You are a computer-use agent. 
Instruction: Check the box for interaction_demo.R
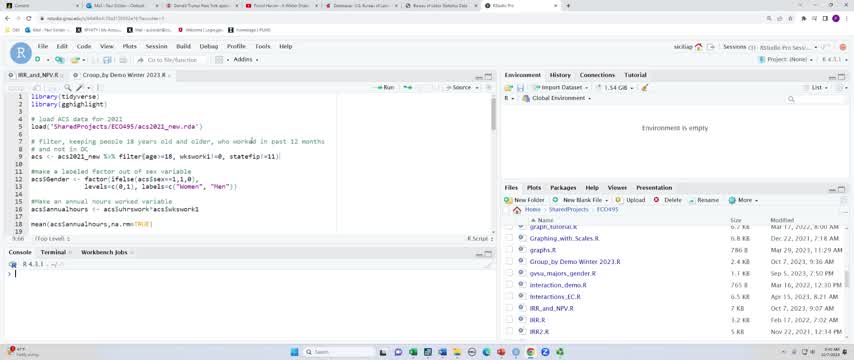click(x=509, y=285)
